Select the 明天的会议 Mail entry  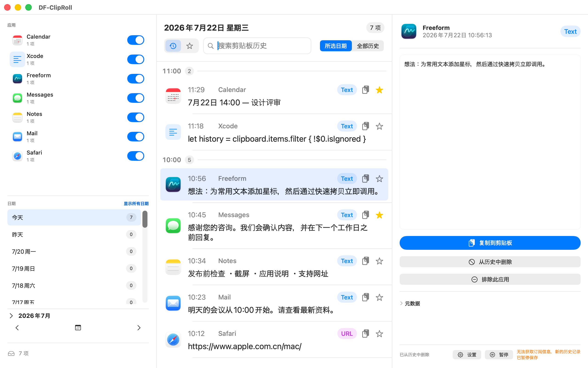(274, 303)
